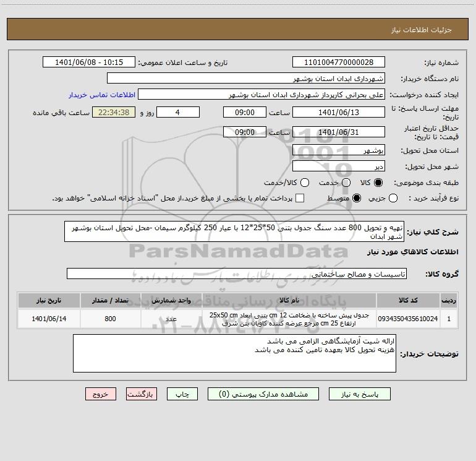The height and width of the screenshot is (461, 476).
Task: Choose جزیی purchase process option
Action: [393, 198]
